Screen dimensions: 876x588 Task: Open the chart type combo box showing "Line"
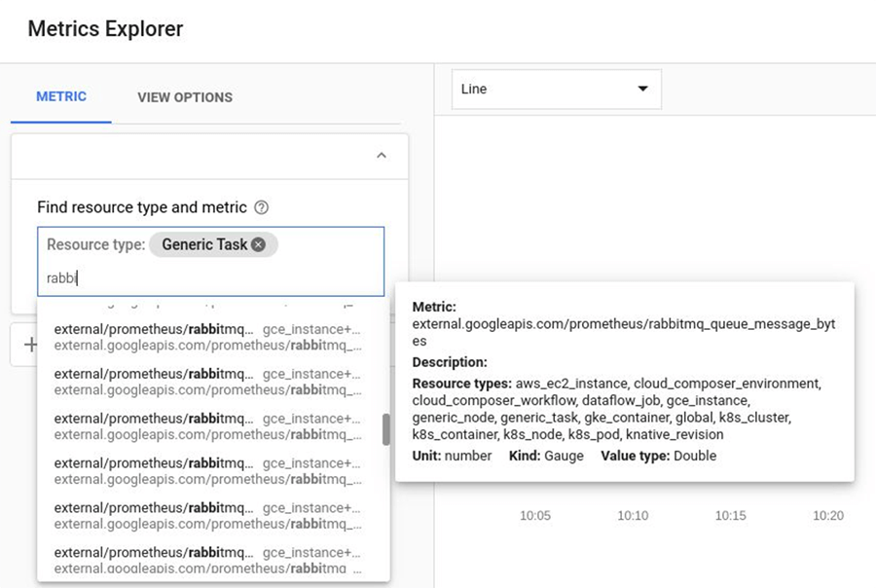[x=555, y=88]
